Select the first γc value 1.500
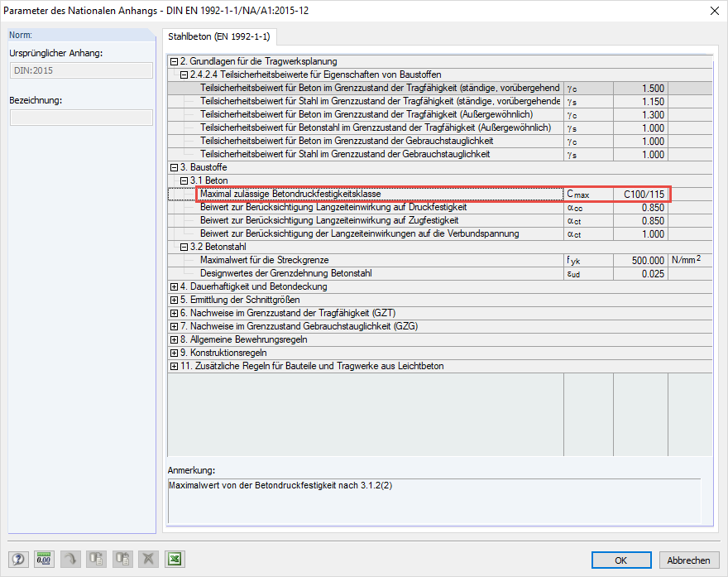728x577 pixels. [640, 89]
